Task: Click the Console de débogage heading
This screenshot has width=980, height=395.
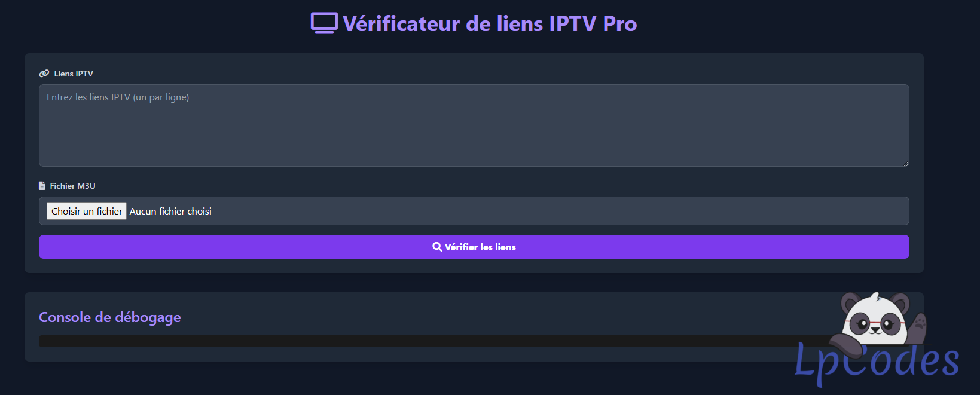Action: 109,317
